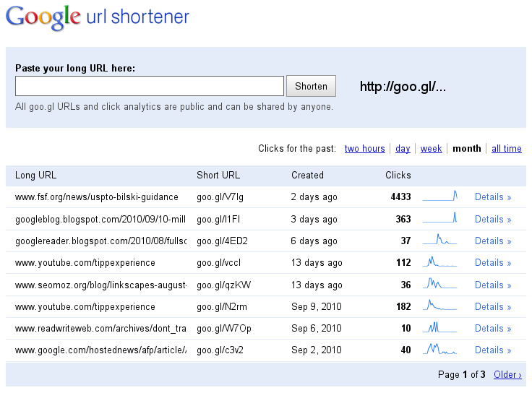532x393 pixels.
Task: Click the sparkline chart for goo.gl/V7lg
Action: [x=440, y=196]
